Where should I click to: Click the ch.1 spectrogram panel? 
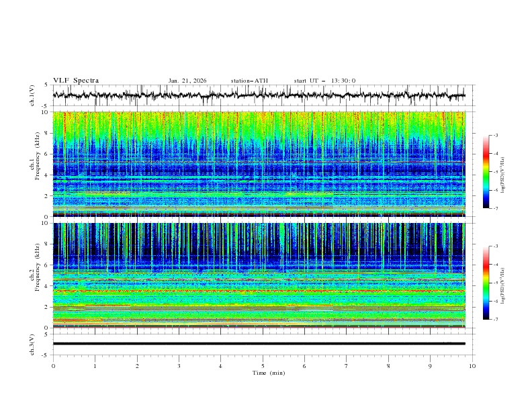click(259, 164)
